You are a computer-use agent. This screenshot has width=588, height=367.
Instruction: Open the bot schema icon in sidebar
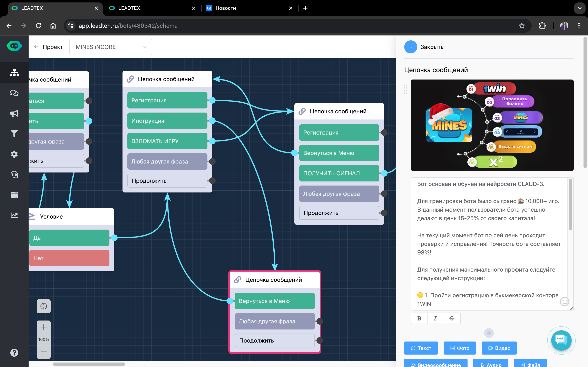pyautogui.click(x=14, y=73)
